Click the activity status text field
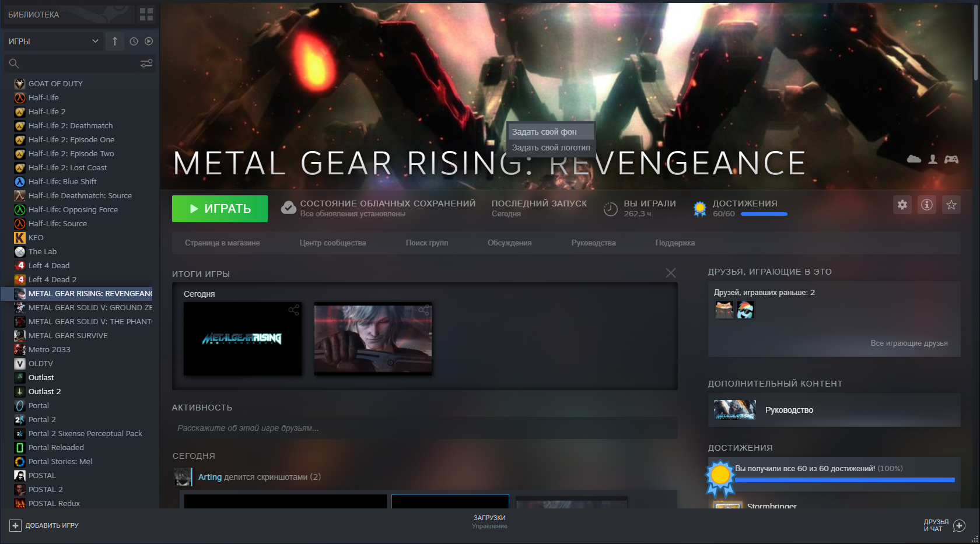The width and height of the screenshot is (980, 544). point(425,428)
